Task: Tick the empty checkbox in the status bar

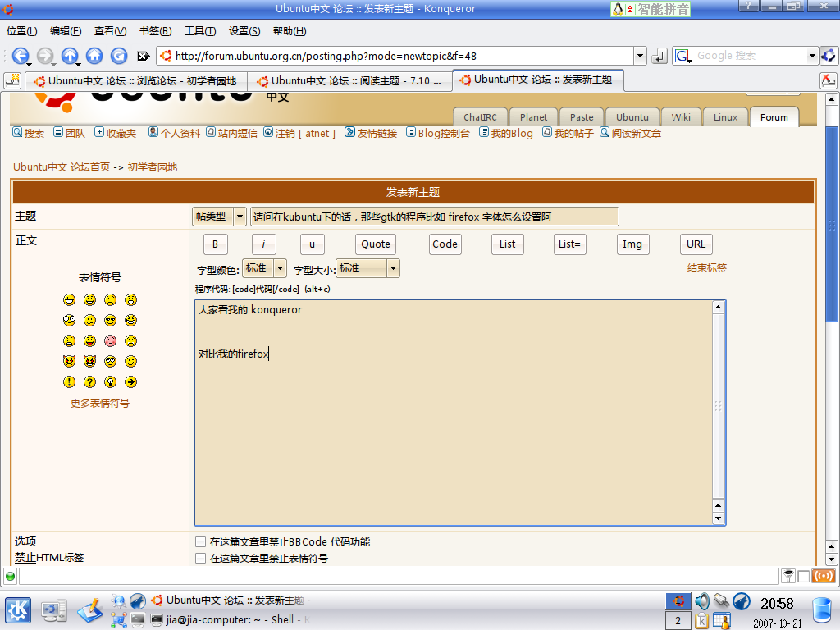Action: 804,577
